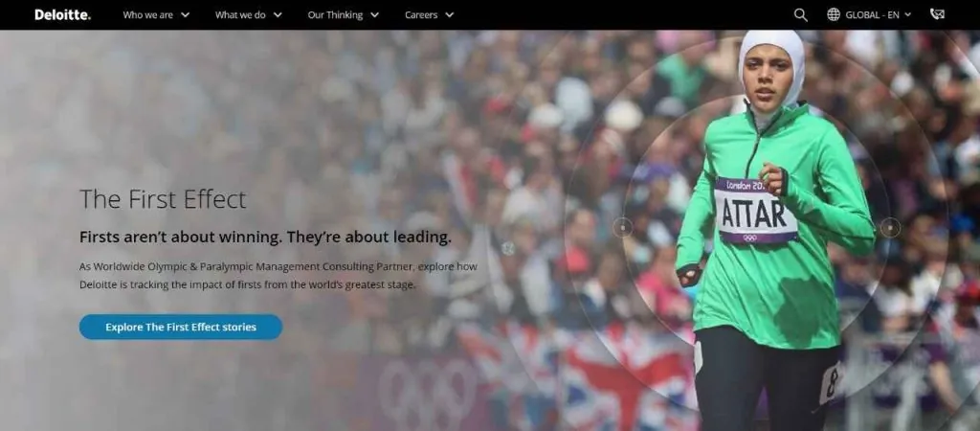Image resolution: width=980 pixels, height=431 pixels.
Task: Go home via the Deloitte logo
Action: 62,14
